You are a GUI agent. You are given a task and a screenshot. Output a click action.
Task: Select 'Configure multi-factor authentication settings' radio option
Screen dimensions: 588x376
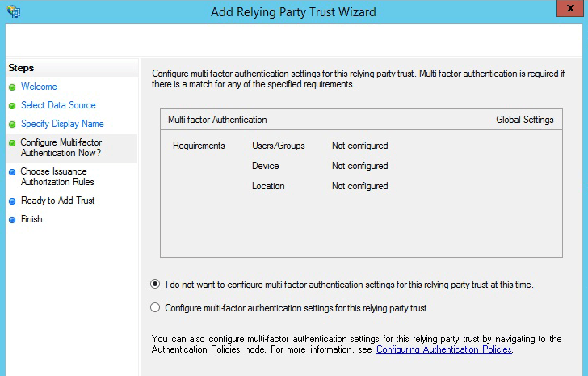(x=155, y=307)
